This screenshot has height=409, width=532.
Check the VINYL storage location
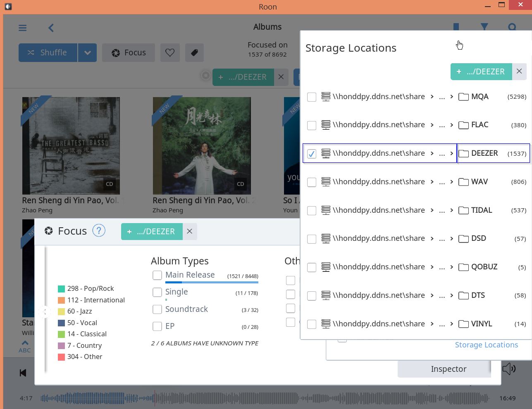[x=312, y=324]
